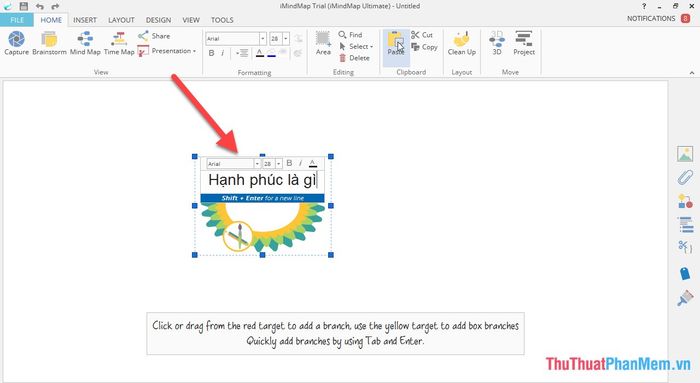
Task: Click the ribbon font color swatch
Action: tap(260, 53)
